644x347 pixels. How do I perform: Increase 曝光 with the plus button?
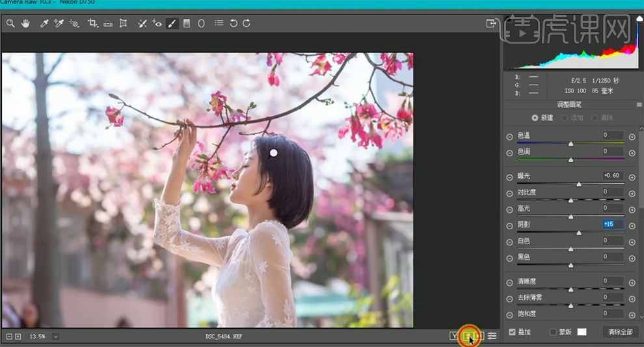(632, 176)
